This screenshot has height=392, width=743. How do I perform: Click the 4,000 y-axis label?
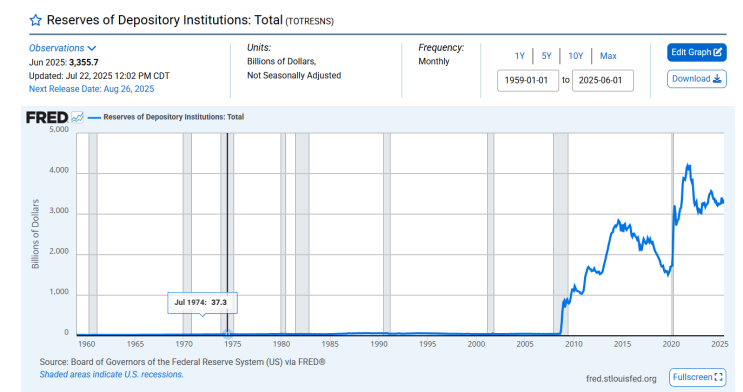[59, 170]
